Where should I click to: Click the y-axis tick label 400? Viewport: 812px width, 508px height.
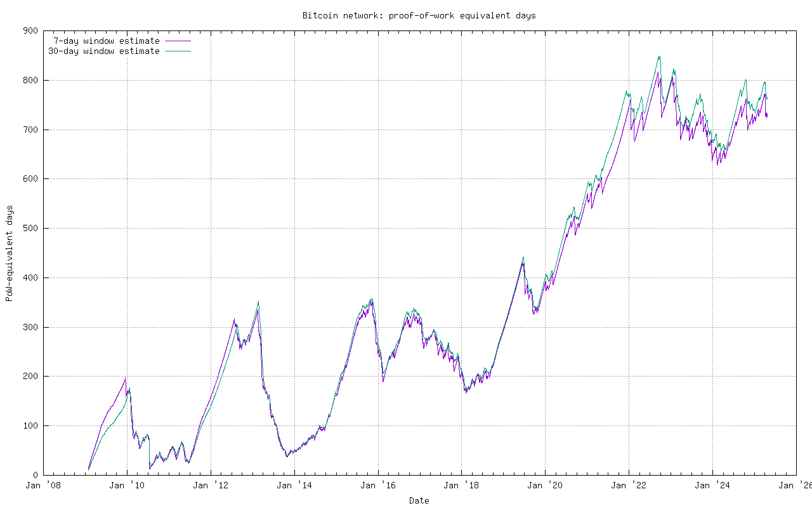(x=30, y=277)
